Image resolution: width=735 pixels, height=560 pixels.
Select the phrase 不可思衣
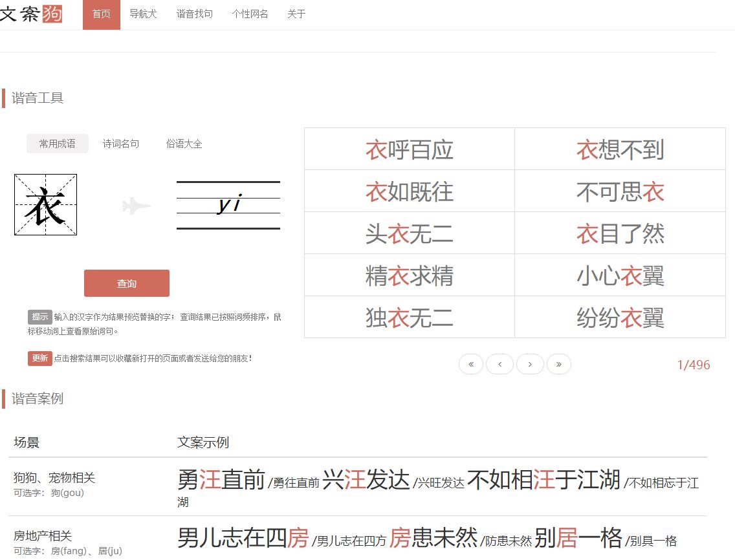point(619,191)
